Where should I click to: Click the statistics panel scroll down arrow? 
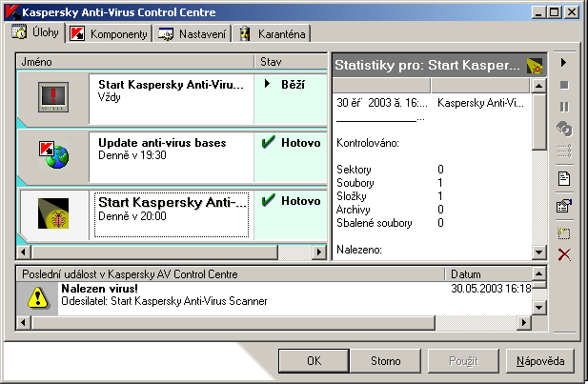[x=538, y=252]
